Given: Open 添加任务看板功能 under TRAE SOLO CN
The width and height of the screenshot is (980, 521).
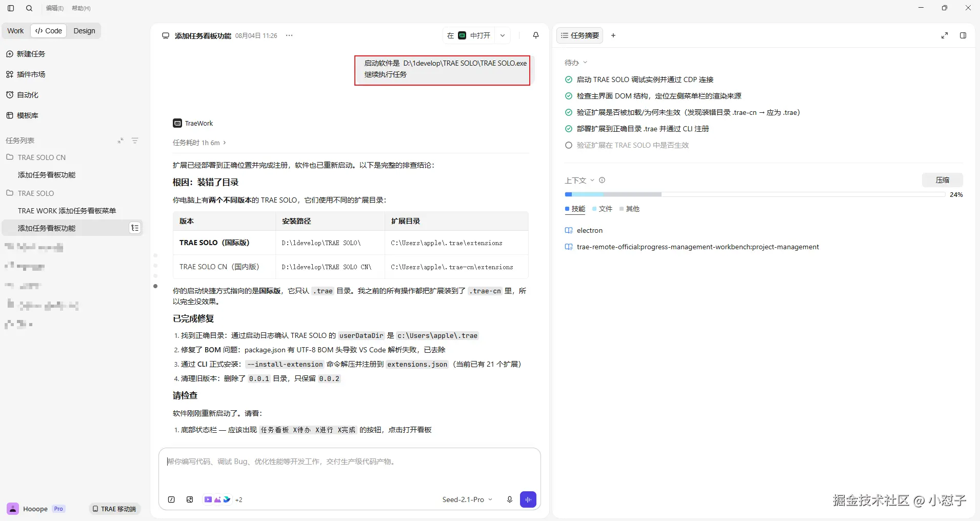Looking at the screenshot, I should coord(47,175).
